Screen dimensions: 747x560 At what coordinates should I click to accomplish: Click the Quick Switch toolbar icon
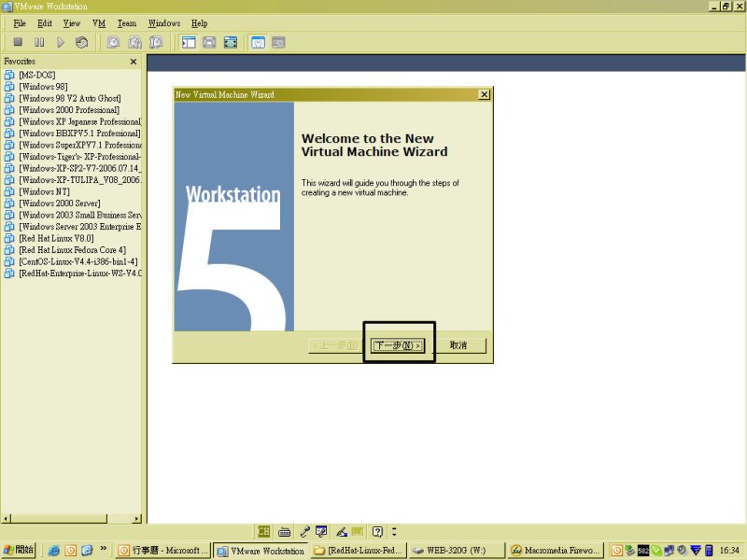pos(209,42)
